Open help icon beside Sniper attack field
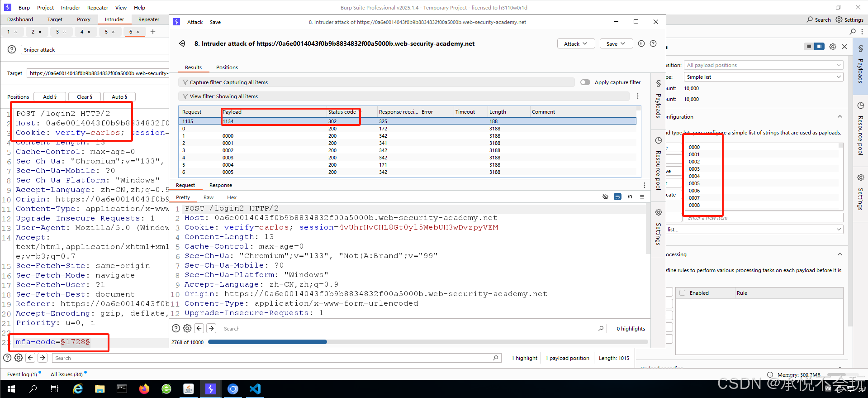The height and width of the screenshot is (398, 868). coord(12,50)
